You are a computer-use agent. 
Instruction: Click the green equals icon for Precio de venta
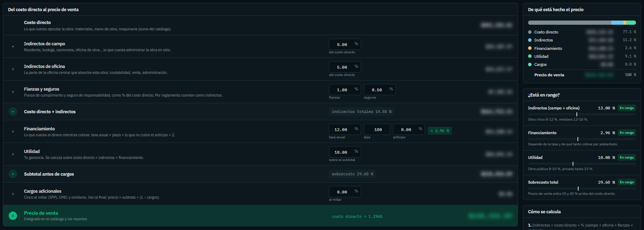[x=13, y=216]
